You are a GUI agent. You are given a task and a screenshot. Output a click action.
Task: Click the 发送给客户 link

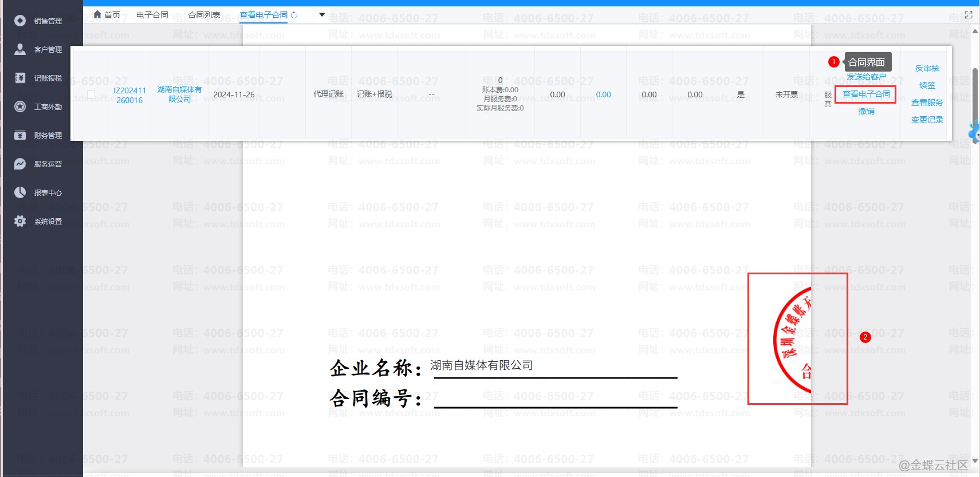pos(866,77)
